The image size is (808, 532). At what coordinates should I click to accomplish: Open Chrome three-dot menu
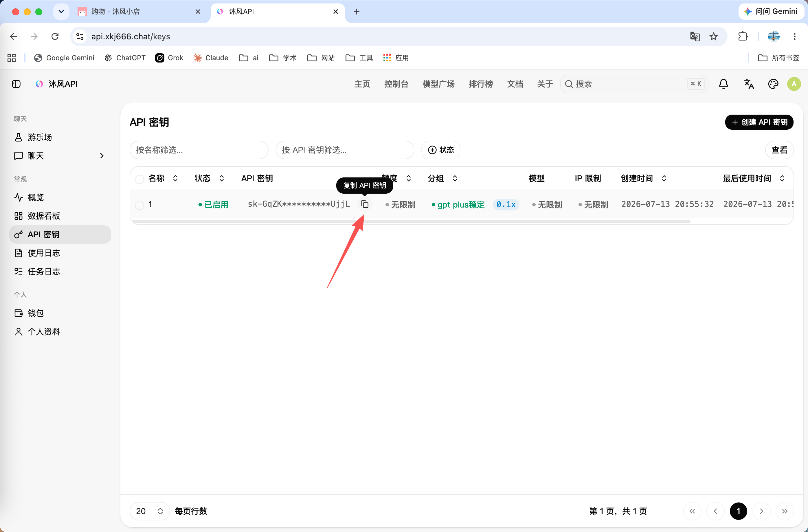794,36
